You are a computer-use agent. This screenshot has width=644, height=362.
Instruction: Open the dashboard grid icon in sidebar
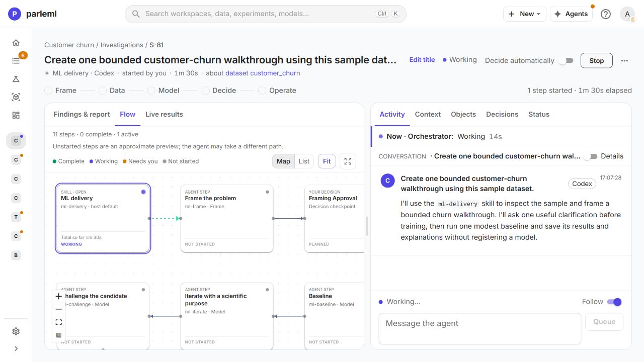pos(16,115)
